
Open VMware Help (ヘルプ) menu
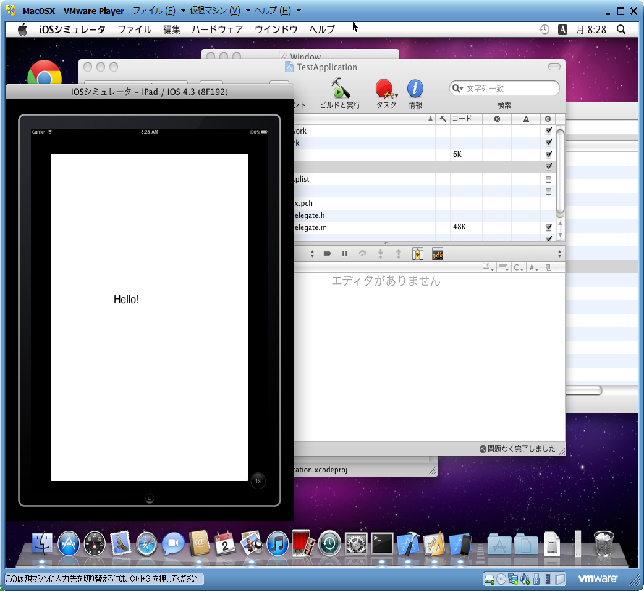[x=277, y=10]
